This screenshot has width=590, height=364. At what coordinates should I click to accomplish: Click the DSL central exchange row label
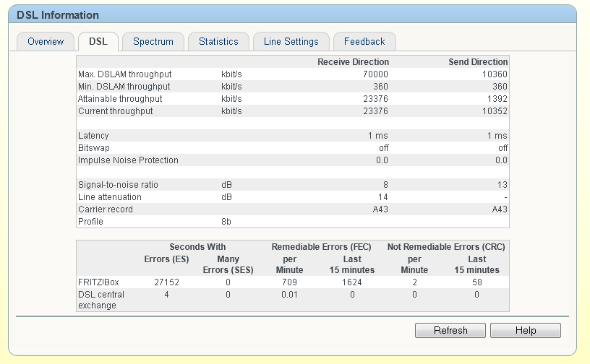pos(101,300)
